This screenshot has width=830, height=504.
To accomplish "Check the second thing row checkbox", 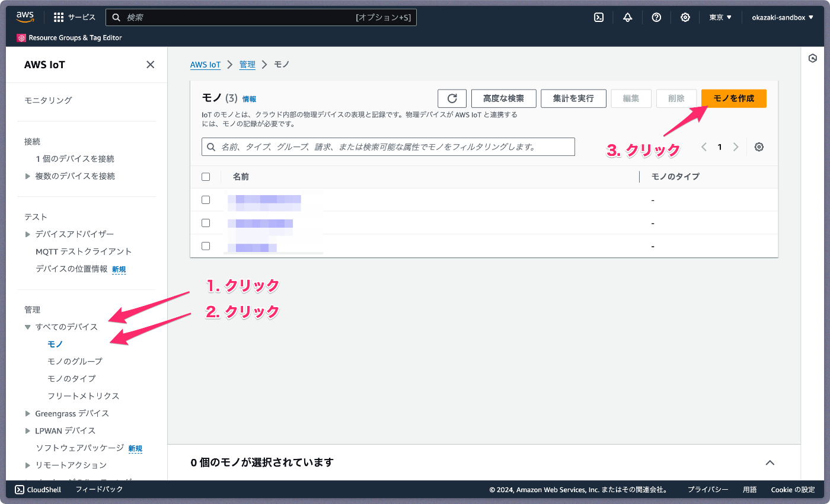I will 206,223.
